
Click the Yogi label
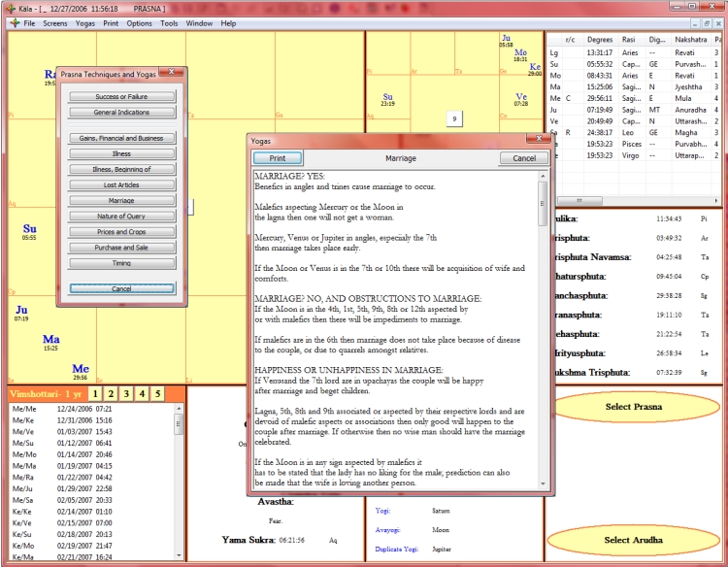point(382,511)
